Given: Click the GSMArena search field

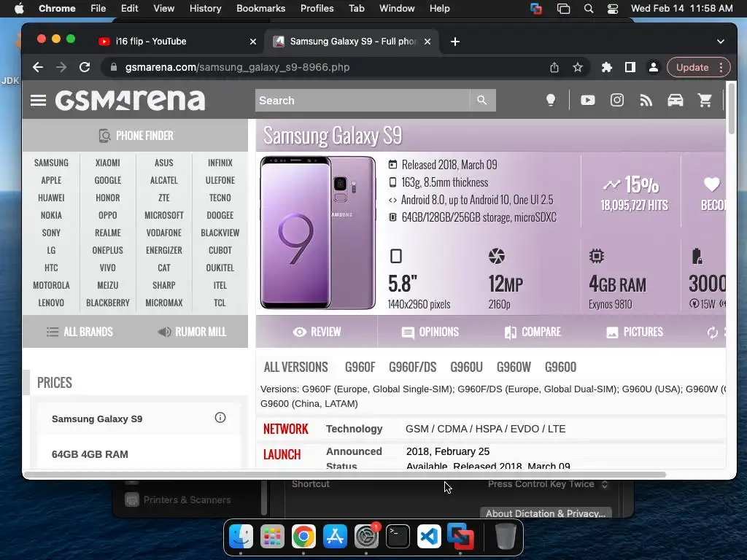Looking at the screenshot, I should pyautogui.click(x=363, y=101).
